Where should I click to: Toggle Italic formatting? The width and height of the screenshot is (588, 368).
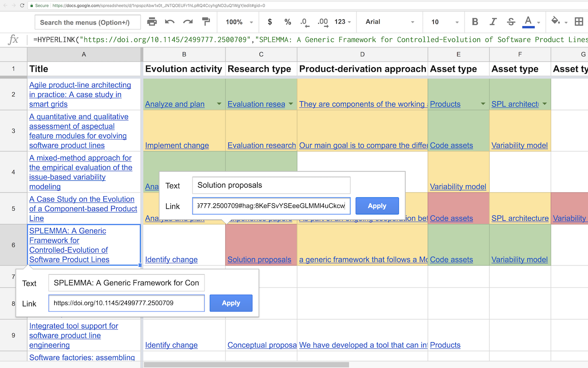click(493, 22)
